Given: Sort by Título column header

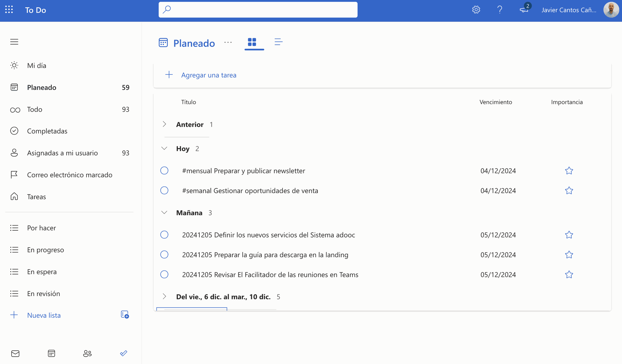Looking at the screenshot, I should coord(189,102).
